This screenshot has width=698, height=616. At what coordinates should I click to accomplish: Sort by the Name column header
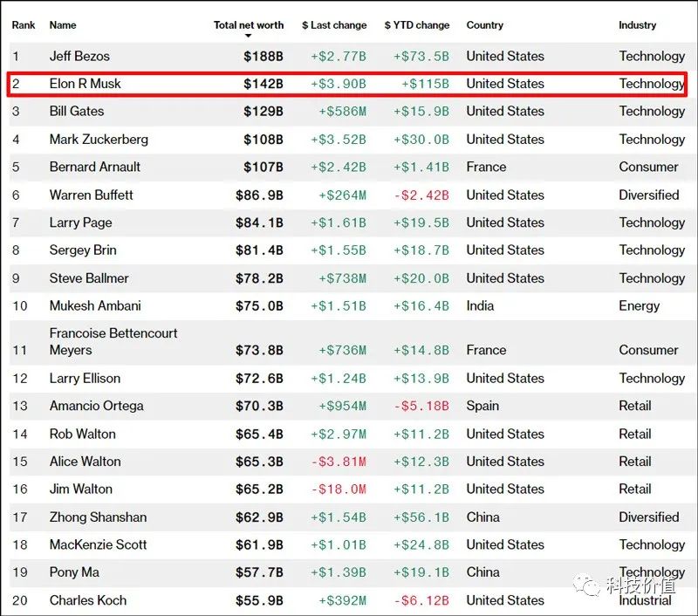pyautogui.click(x=63, y=25)
